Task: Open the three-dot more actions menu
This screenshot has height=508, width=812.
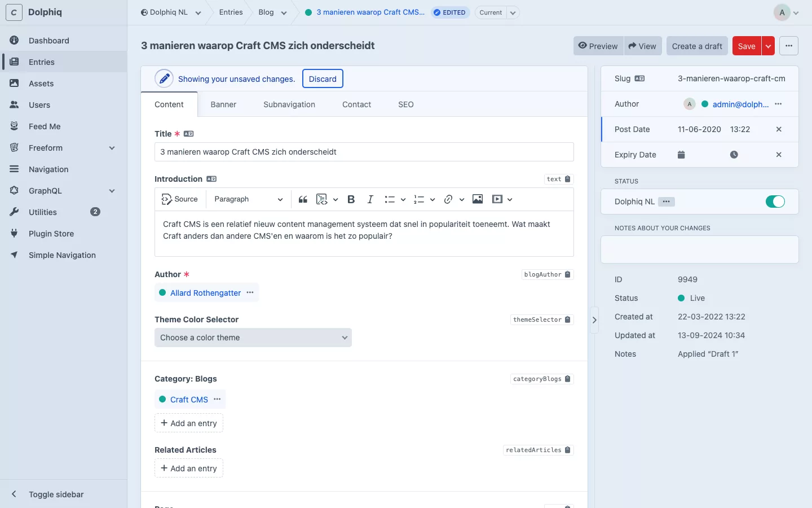Action: 788,46
